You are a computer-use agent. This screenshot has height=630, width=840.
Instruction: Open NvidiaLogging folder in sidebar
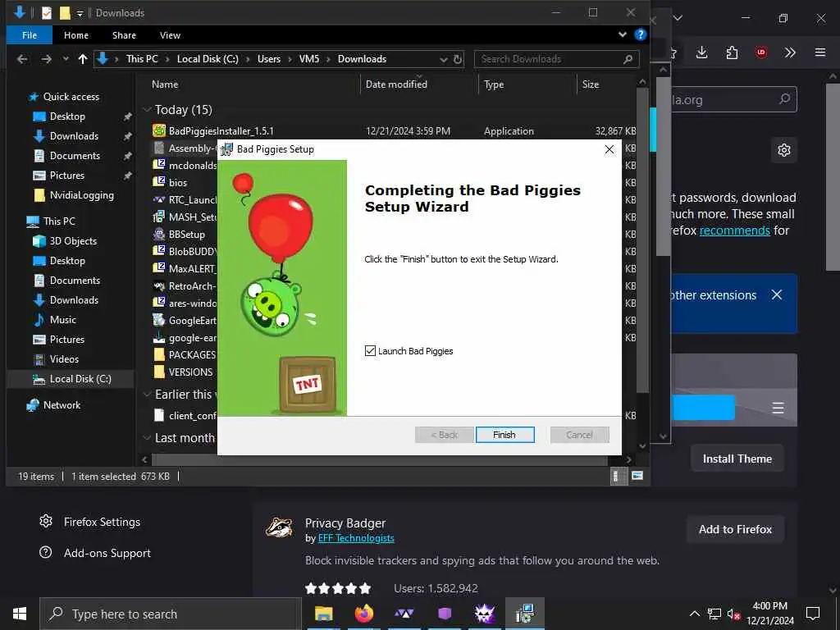(x=81, y=195)
